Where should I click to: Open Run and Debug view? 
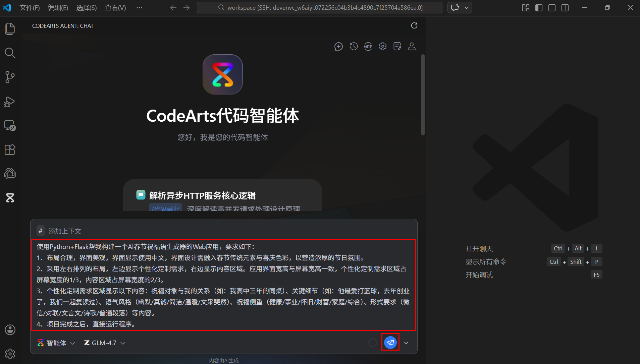[x=10, y=102]
